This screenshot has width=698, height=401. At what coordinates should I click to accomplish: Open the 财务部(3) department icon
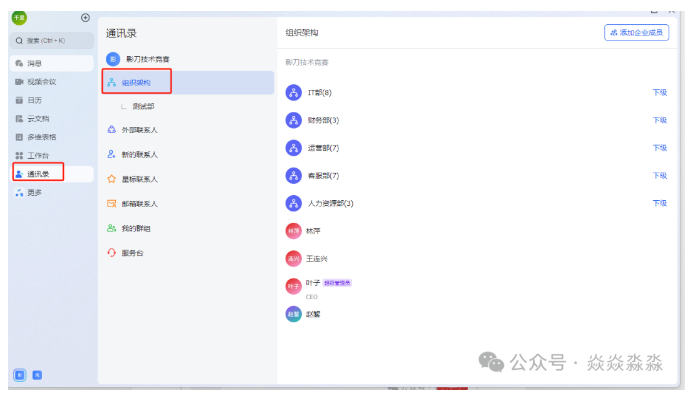pyautogui.click(x=293, y=120)
